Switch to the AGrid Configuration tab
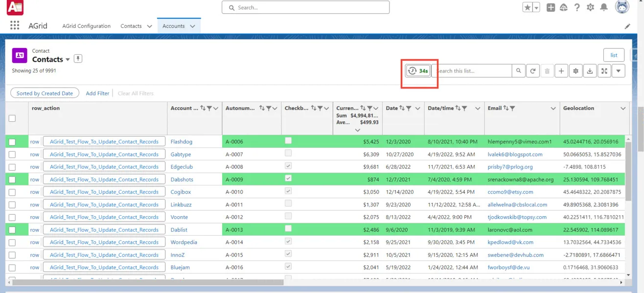The width and height of the screenshot is (644, 293). tap(86, 26)
